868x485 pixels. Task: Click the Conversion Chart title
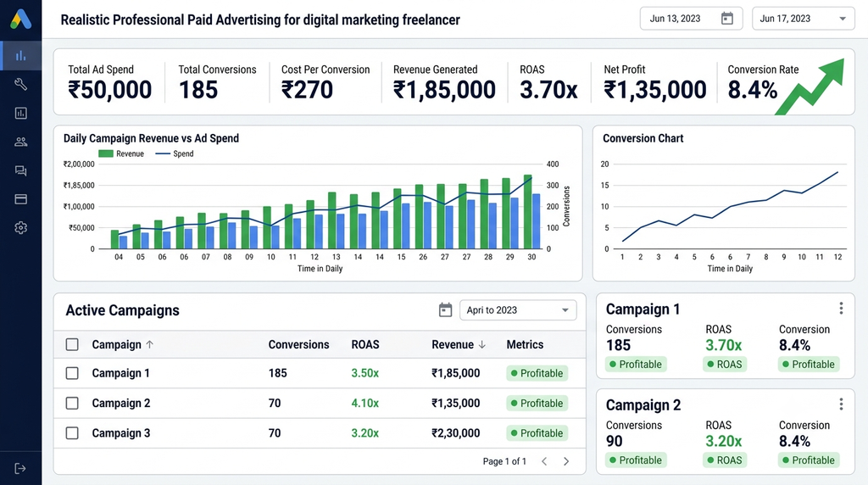click(x=643, y=138)
